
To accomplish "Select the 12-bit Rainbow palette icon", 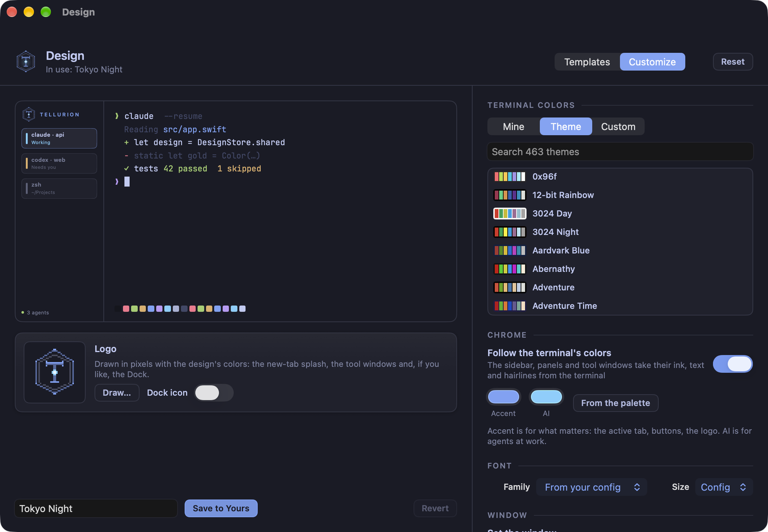I will 510,195.
